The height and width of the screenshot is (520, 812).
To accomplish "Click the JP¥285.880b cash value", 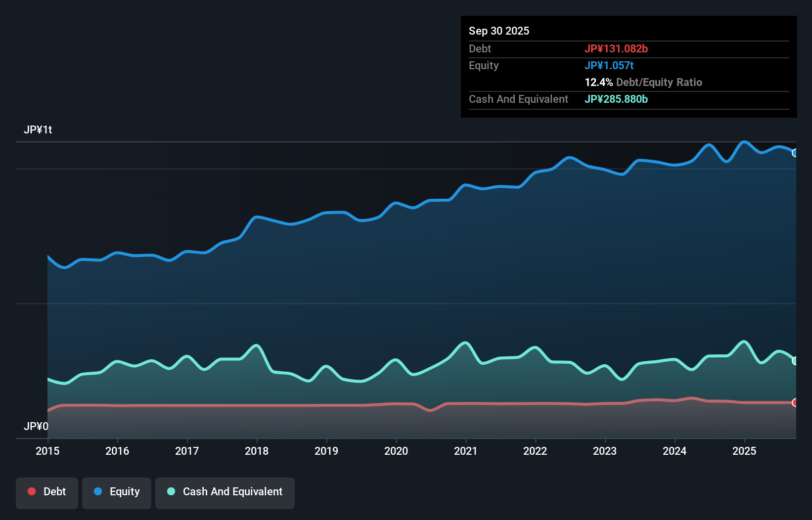I will pos(617,99).
